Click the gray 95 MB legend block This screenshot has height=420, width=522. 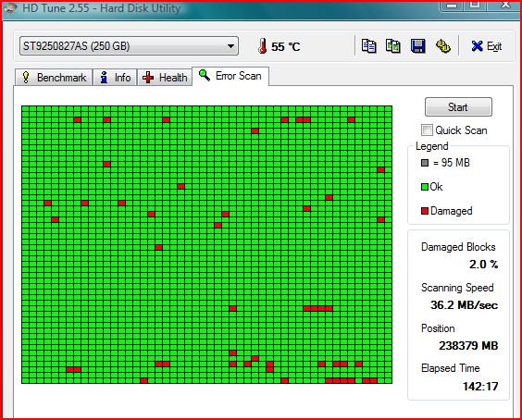(425, 163)
